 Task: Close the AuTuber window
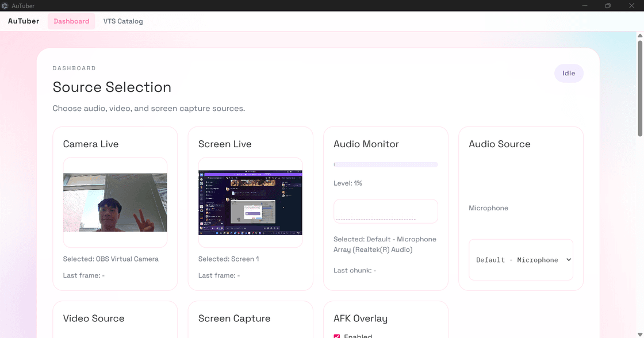[x=632, y=6]
